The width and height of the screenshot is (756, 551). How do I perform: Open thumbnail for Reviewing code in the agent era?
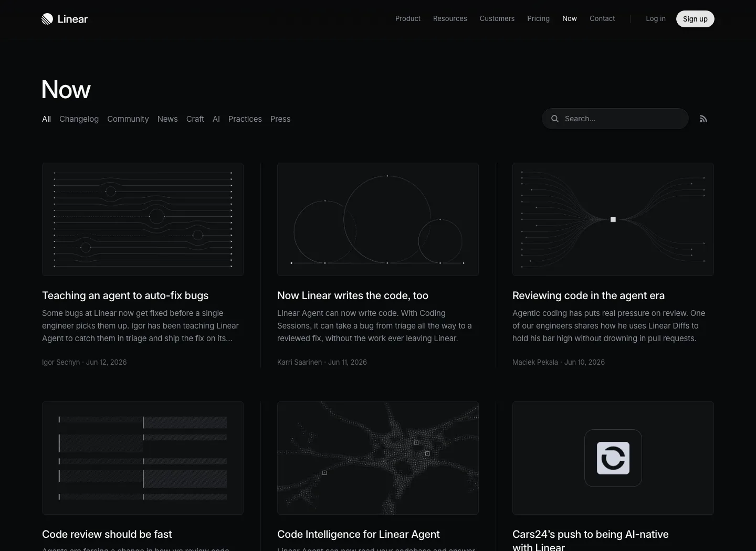pos(613,219)
